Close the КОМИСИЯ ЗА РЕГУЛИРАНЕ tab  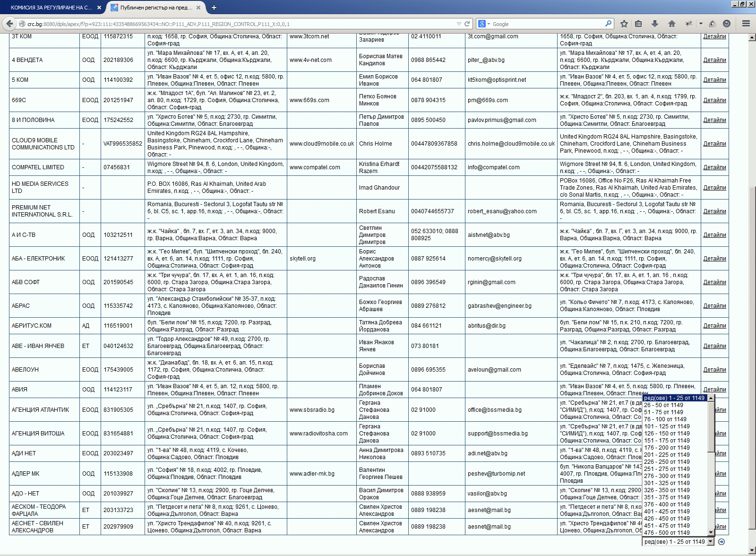(x=99, y=8)
